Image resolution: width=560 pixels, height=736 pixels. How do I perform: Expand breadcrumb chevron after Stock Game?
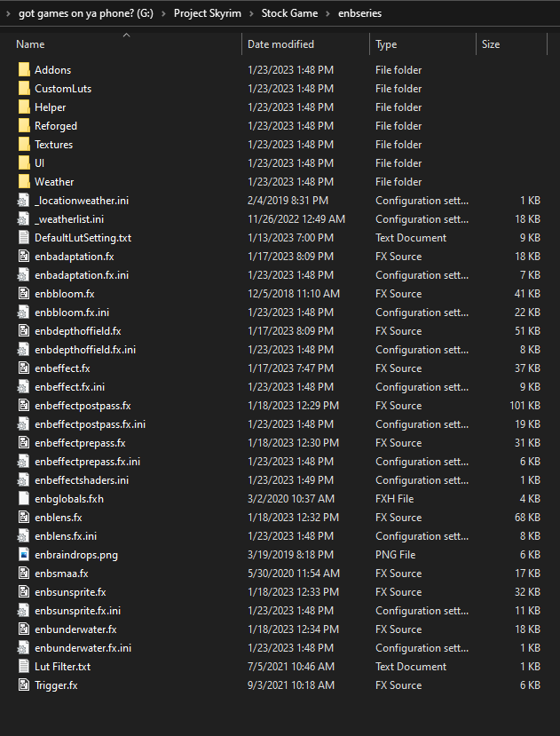(x=327, y=13)
